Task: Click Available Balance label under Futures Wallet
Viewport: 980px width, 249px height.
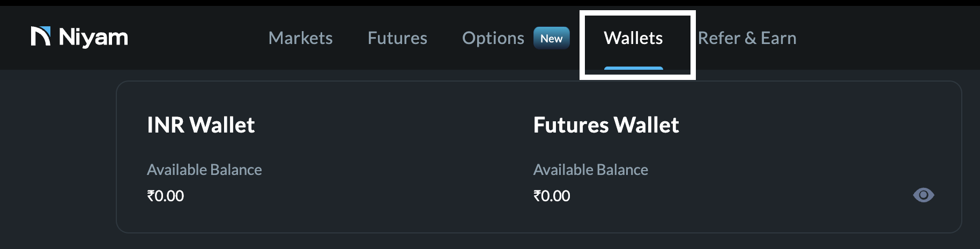Action: click(590, 170)
